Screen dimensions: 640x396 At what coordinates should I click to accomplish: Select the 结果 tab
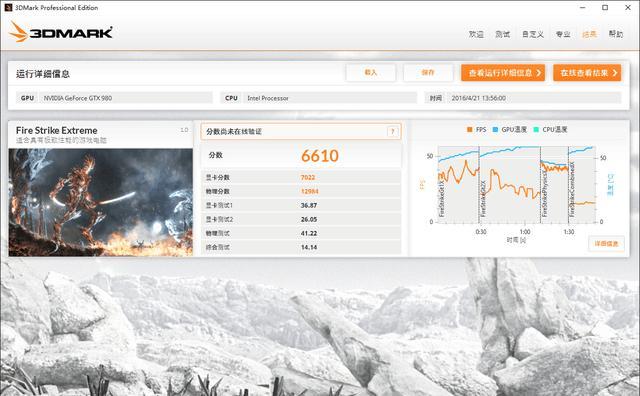[x=589, y=34]
